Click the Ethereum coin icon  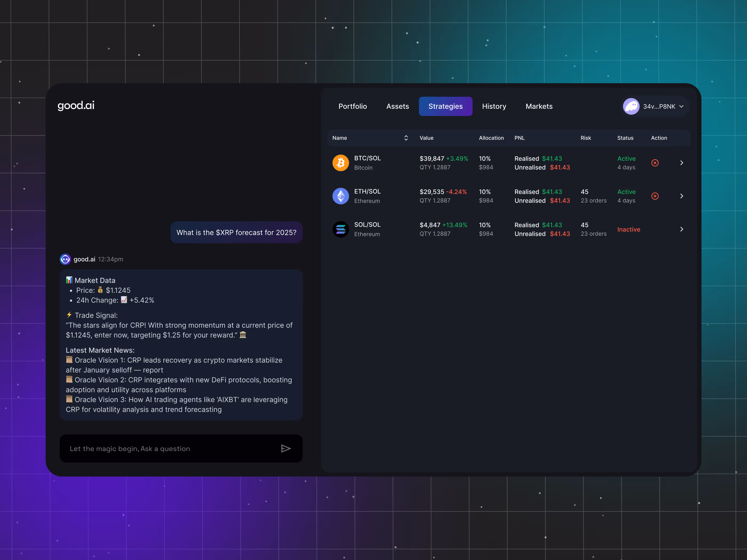340,196
